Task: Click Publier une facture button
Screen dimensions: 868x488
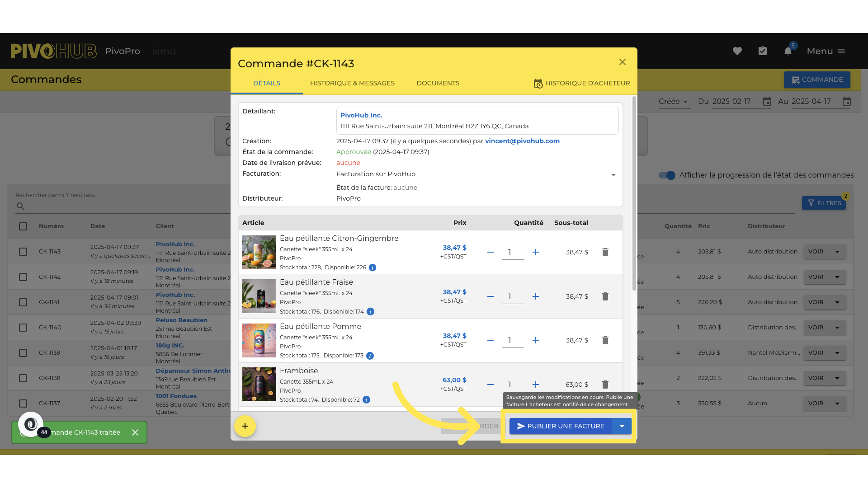Action: (x=561, y=426)
